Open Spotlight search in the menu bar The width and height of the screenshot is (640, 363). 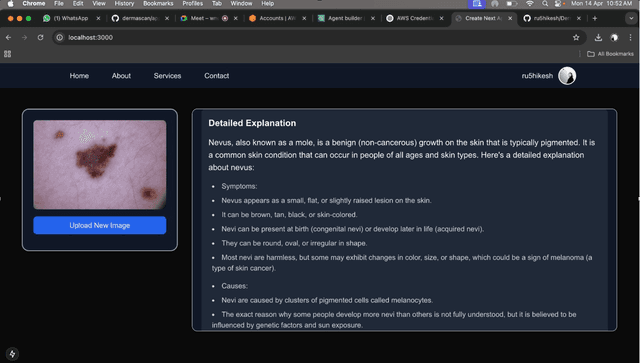coord(545,4)
